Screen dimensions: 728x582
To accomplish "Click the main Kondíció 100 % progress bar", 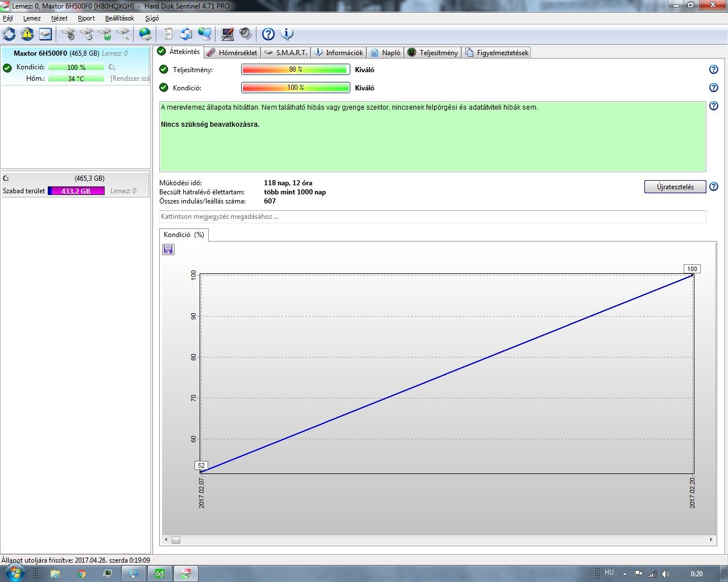I will pos(296,88).
